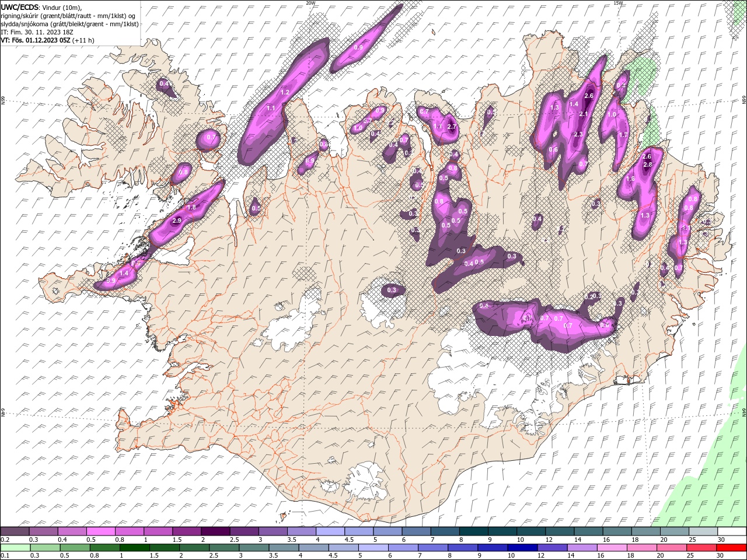Click the '1.0' snowfall value on the map
The width and height of the screenshot is (747, 560).
tap(612, 115)
